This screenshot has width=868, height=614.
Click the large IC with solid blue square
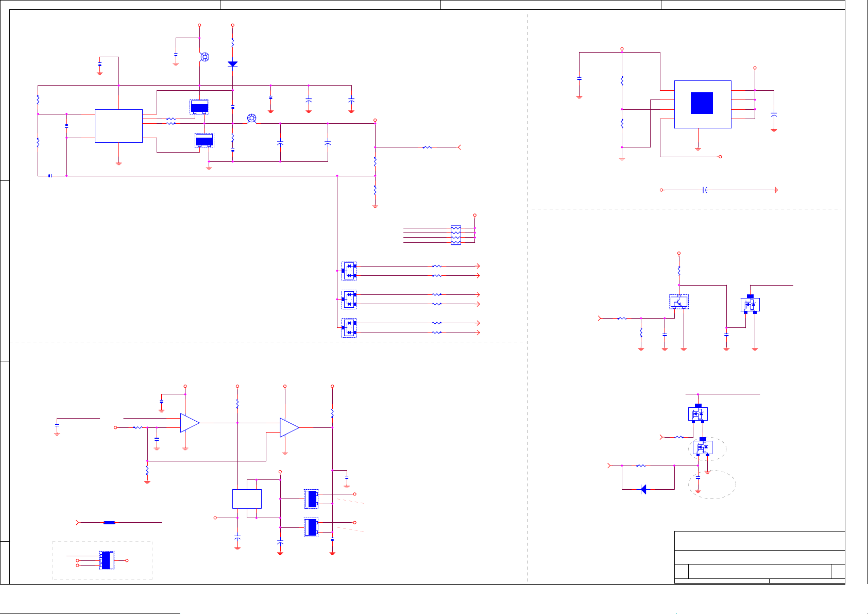pos(703,104)
